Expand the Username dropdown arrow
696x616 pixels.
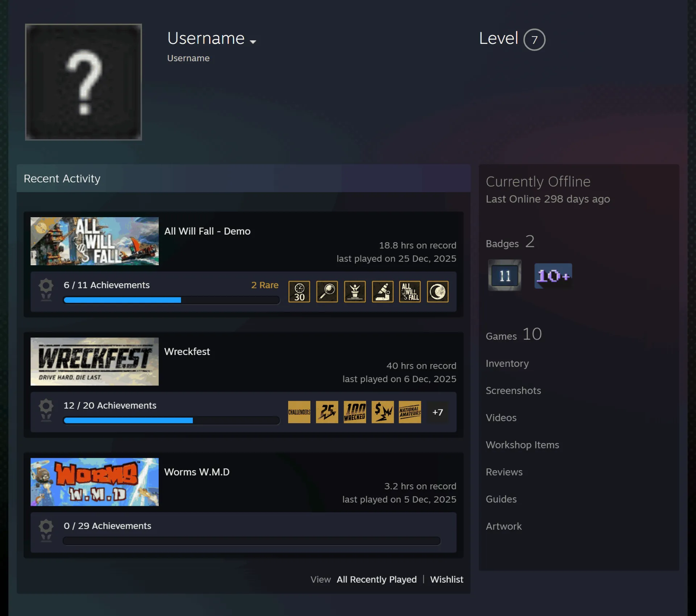point(253,42)
